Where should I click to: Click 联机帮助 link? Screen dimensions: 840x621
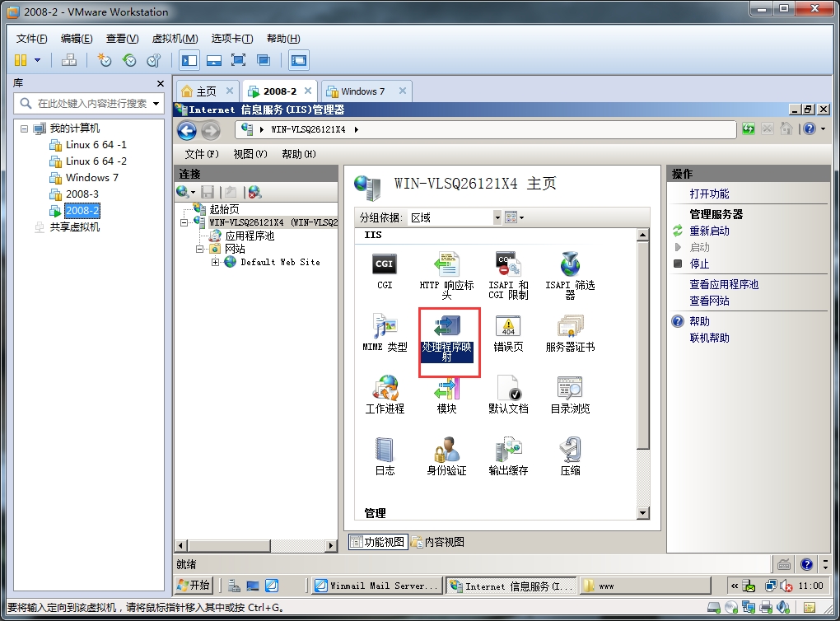pos(709,339)
